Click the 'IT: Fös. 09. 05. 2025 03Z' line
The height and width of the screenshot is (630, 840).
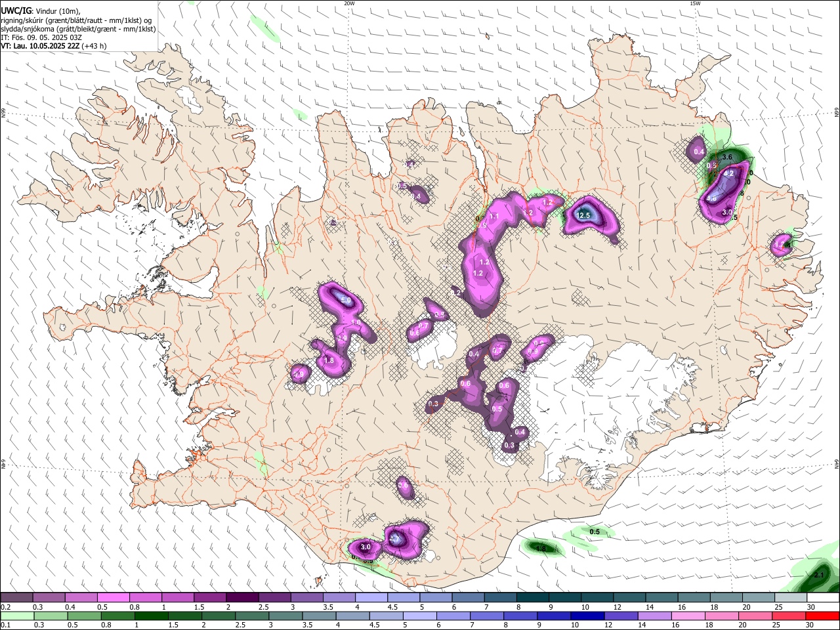coord(41,37)
